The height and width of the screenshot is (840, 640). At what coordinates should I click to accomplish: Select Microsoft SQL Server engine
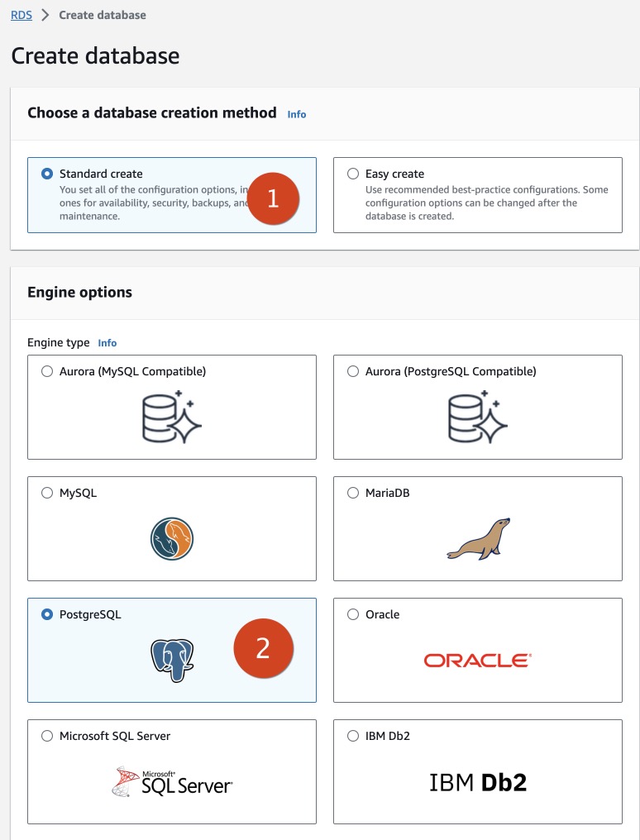coord(47,735)
